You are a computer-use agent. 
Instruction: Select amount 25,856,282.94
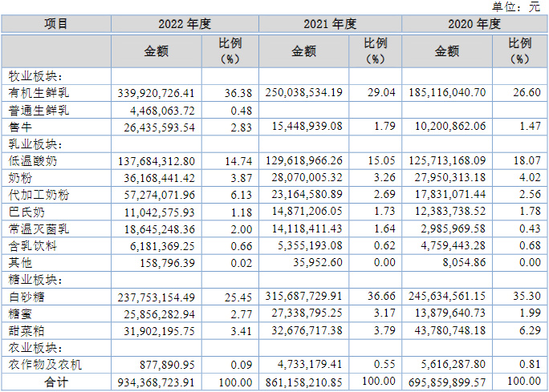coord(159,314)
